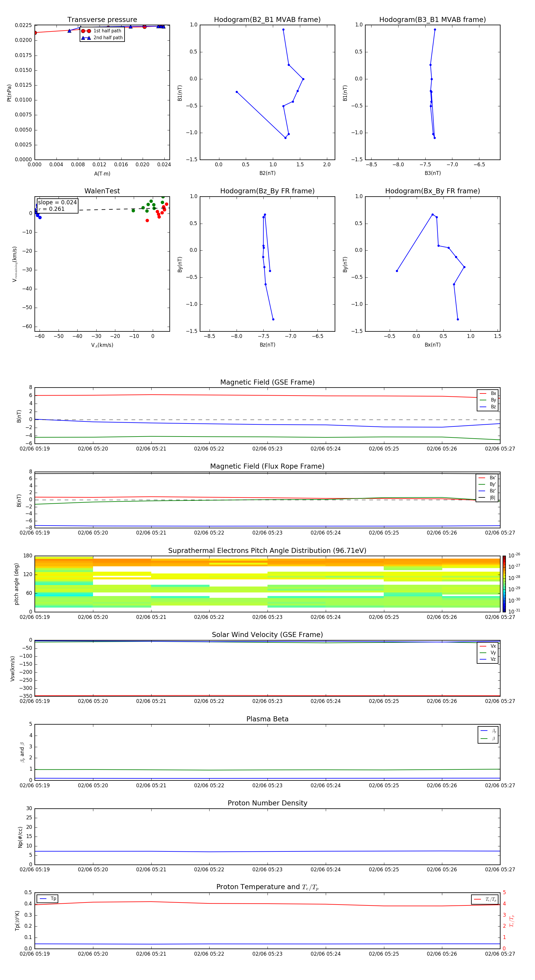Click the '|B|' legend entry
The height and width of the screenshot is (980, 535).
point(487,498)
